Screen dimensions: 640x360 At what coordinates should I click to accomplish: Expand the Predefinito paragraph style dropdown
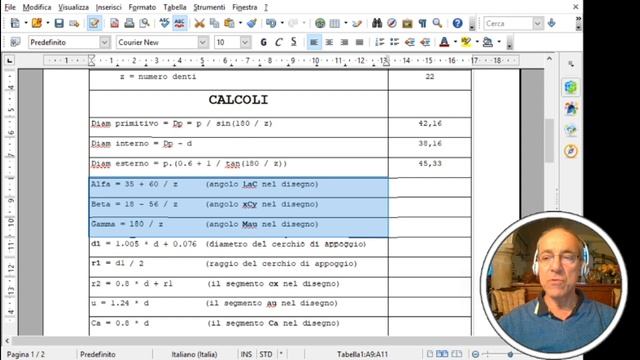pos(104,42)
